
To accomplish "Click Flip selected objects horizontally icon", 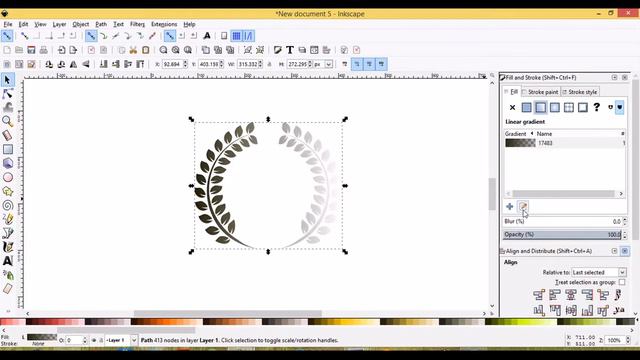I will pyautogui.click(x=73, y=64).
